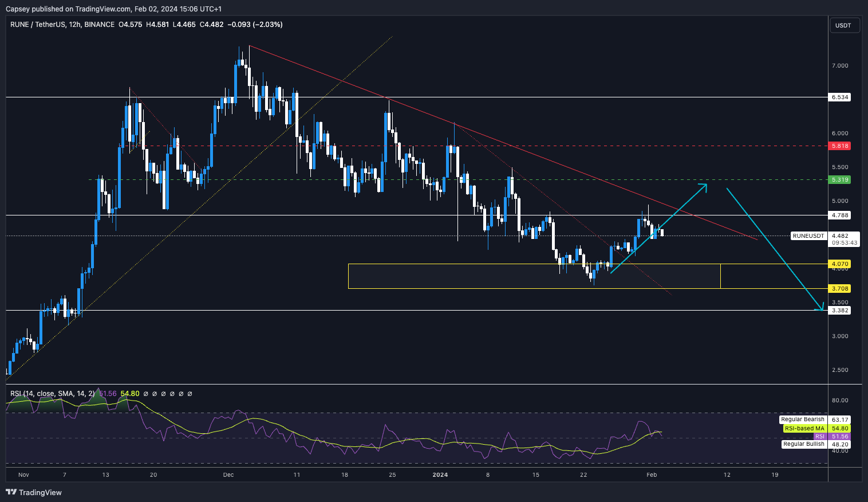Select the yellow 3.708 price label
868x502 pixels.
click(840, 288)
